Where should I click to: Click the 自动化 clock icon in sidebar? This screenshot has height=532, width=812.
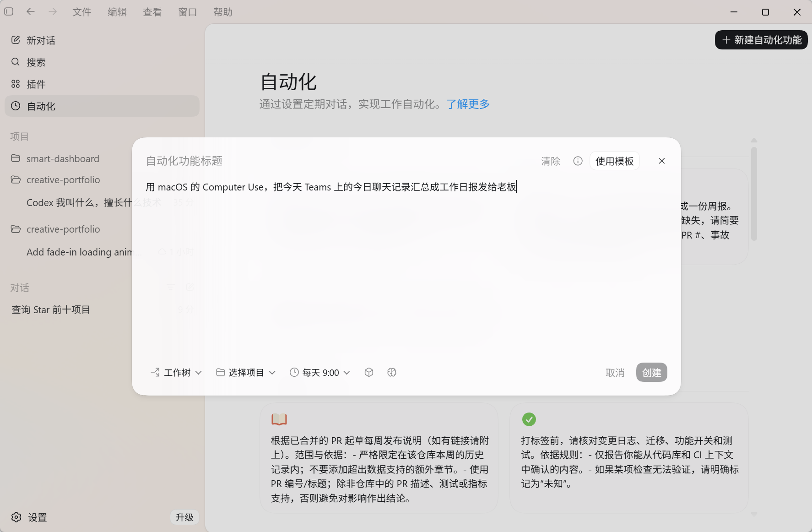[16, 106]
